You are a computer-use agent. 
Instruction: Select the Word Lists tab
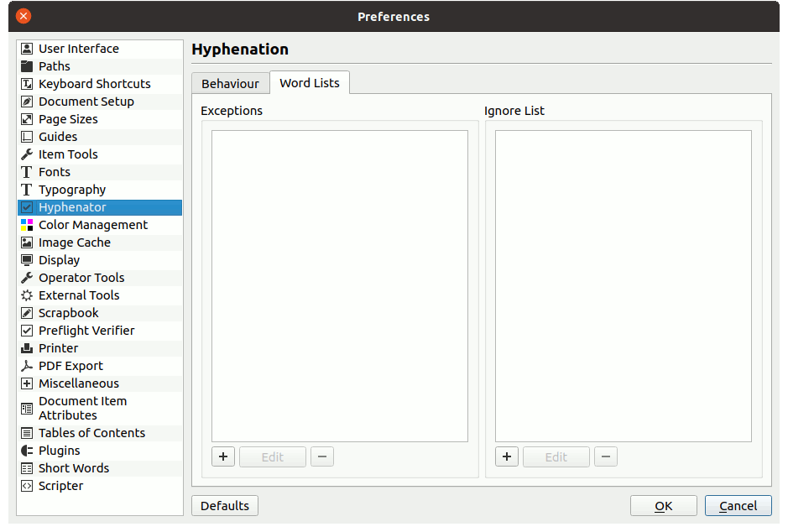coord(309,83)
